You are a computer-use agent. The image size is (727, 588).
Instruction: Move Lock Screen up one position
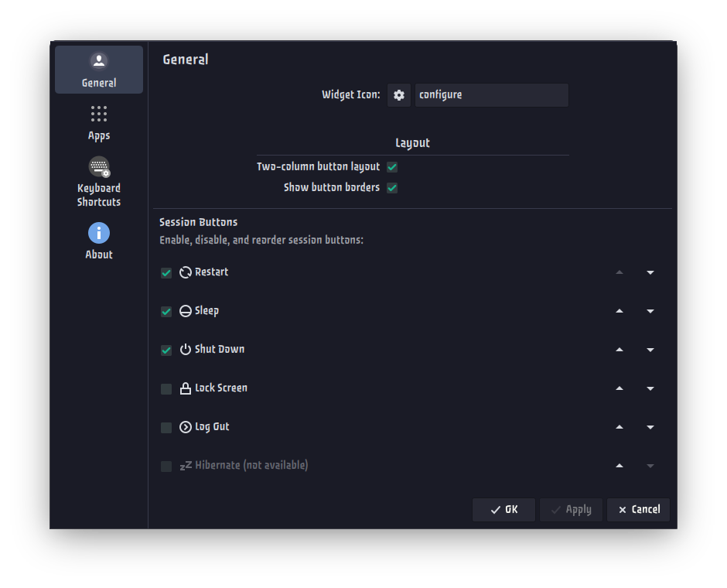tap(619, 388)
